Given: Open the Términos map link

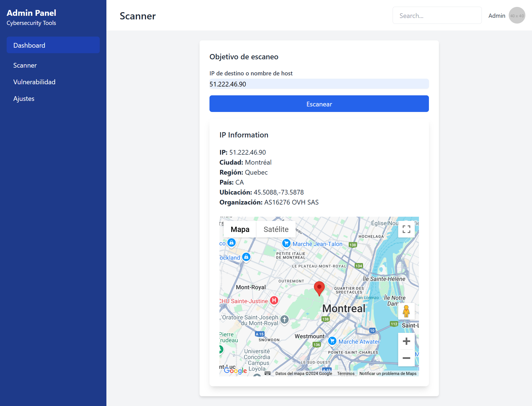Looking at the screenshot, I should 346,374.
